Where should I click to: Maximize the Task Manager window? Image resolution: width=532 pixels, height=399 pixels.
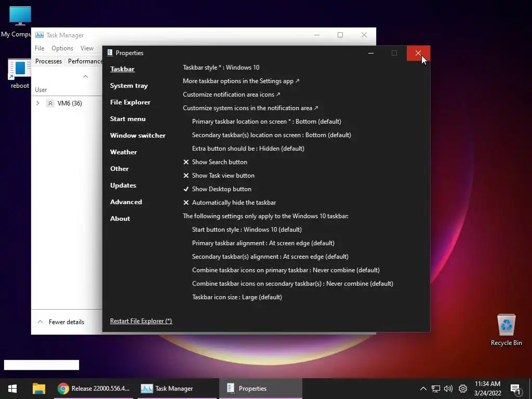(x=340, y=35)
